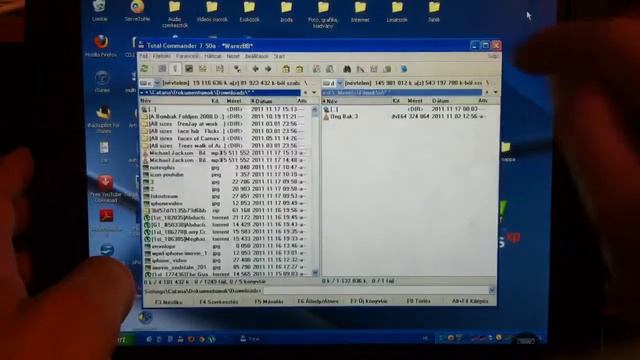Open the Internet desktop folder
Screen dimensions: 640x360
(360, 11)
